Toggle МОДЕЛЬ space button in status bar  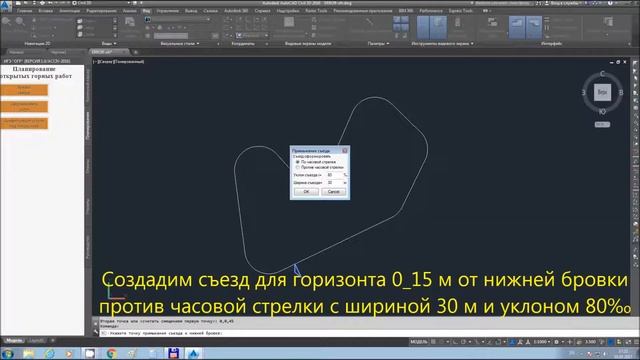[418, 342]
